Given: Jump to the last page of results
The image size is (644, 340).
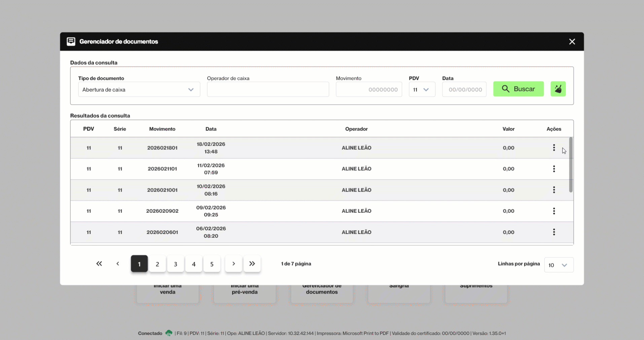Looking at the screenshot, I should (x=252, y=264).
